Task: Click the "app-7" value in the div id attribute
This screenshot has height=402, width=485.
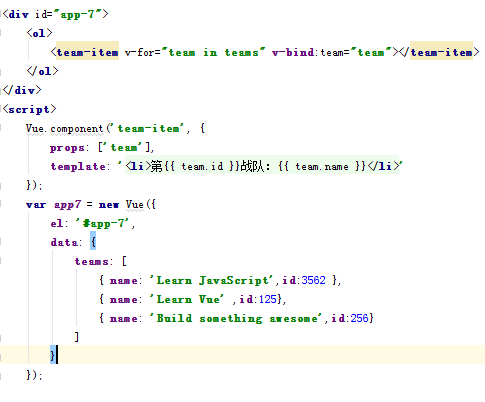Action: point(77,14)
